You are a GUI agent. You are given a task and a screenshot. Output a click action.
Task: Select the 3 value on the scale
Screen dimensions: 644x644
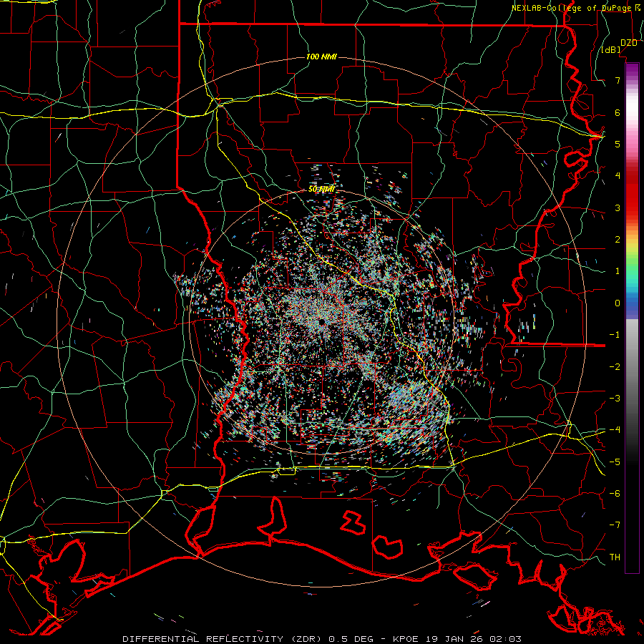(x=618, y=208)
